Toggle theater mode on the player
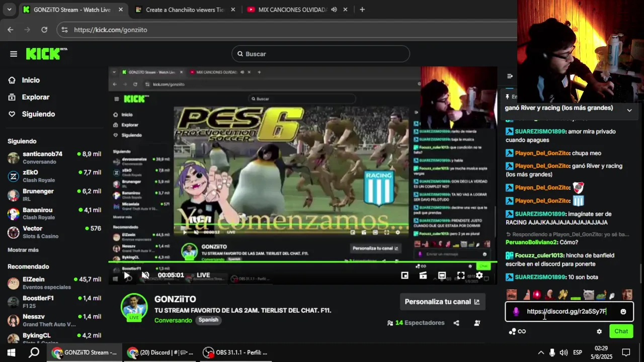This screenshot has height=362, width=644. 442,275
